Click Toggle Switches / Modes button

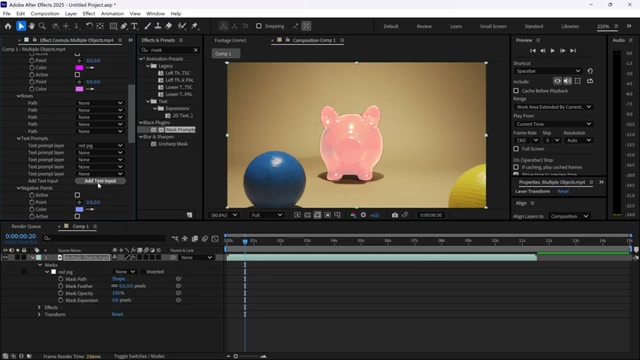click(139, 356)
